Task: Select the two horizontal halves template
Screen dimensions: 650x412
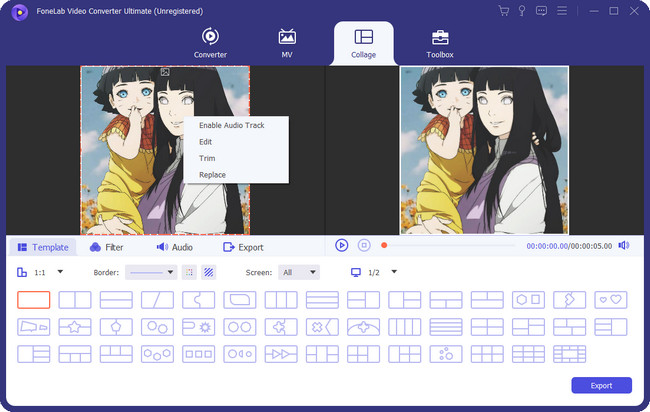Action: click(116, 300)
